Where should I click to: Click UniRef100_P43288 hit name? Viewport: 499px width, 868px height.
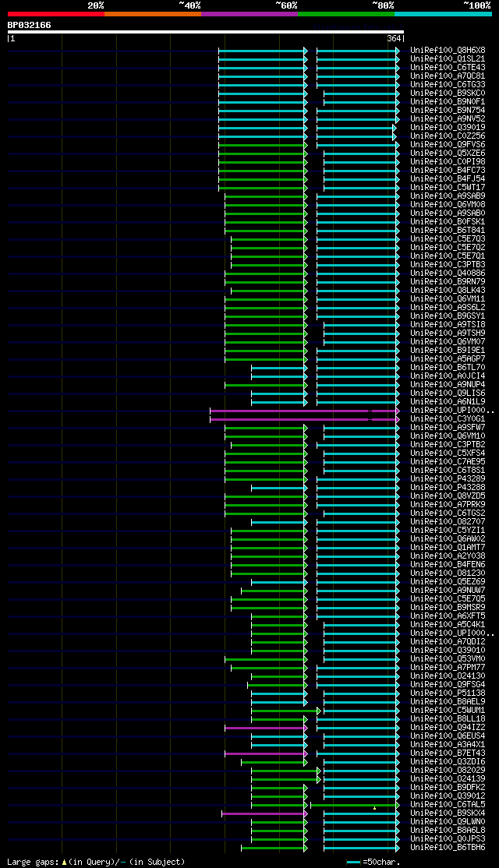point(448,488)
